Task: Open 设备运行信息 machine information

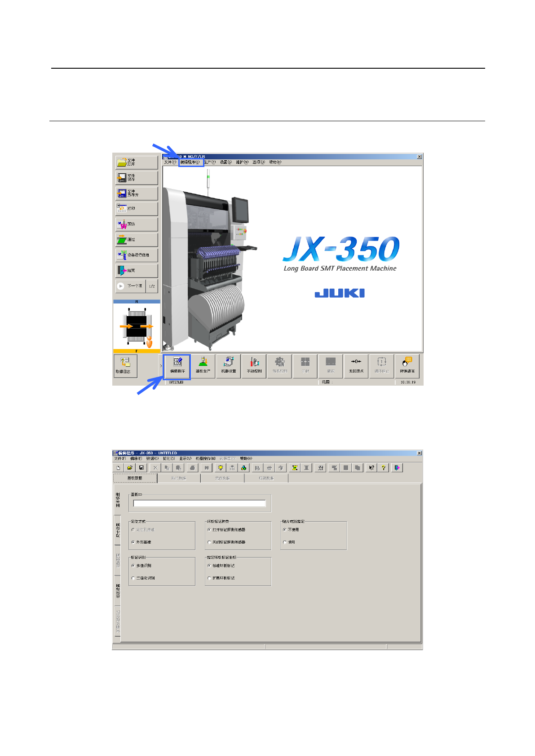Action: tap(137, 255)
